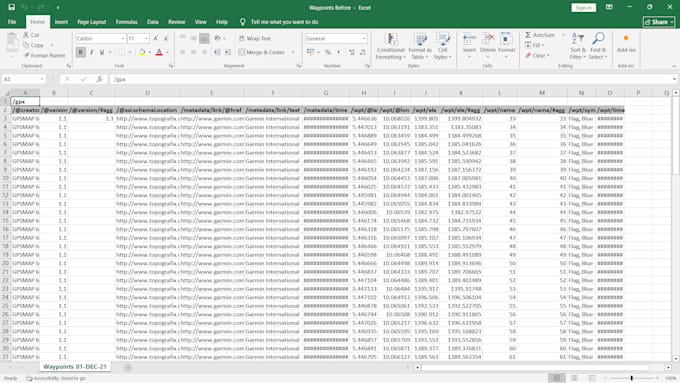Click the Share button

pyautogui.click(x=659, y=22)
